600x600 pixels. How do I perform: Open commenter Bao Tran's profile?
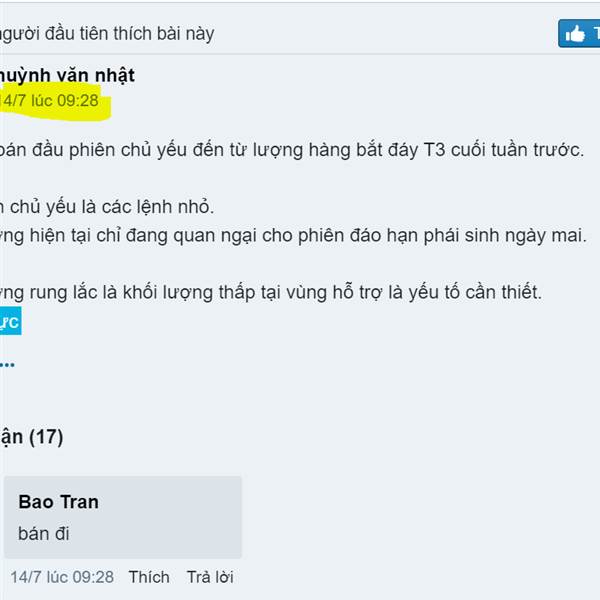click(59, 502)
